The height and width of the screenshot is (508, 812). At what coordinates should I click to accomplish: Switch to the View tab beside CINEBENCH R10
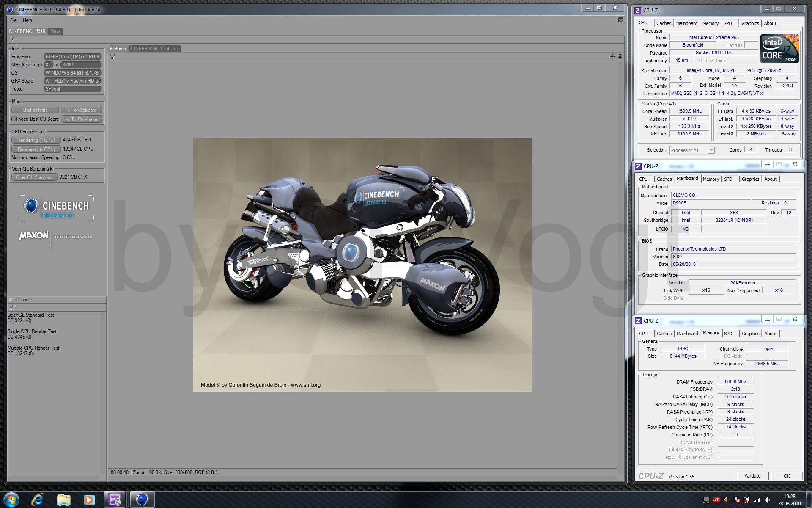point(55,31)
